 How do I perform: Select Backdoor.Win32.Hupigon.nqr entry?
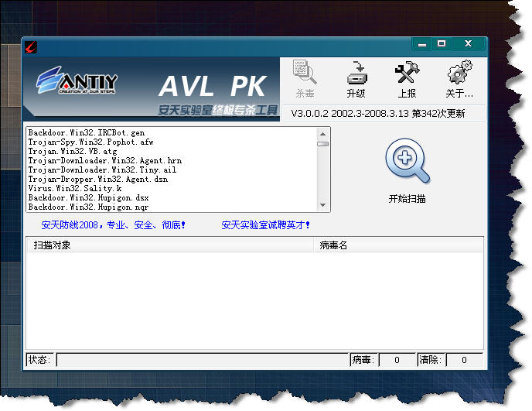[x=89, y=207]
